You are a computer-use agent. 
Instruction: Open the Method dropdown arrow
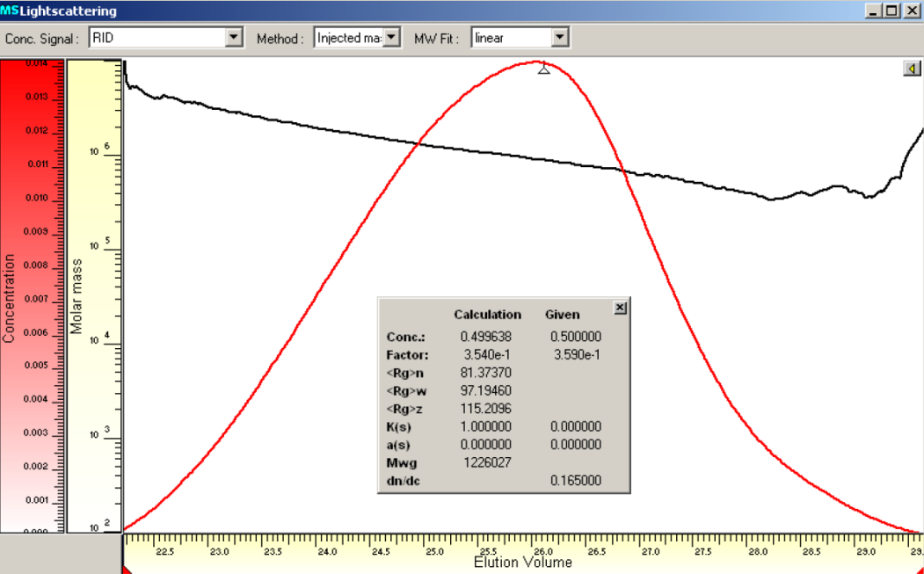392,38
